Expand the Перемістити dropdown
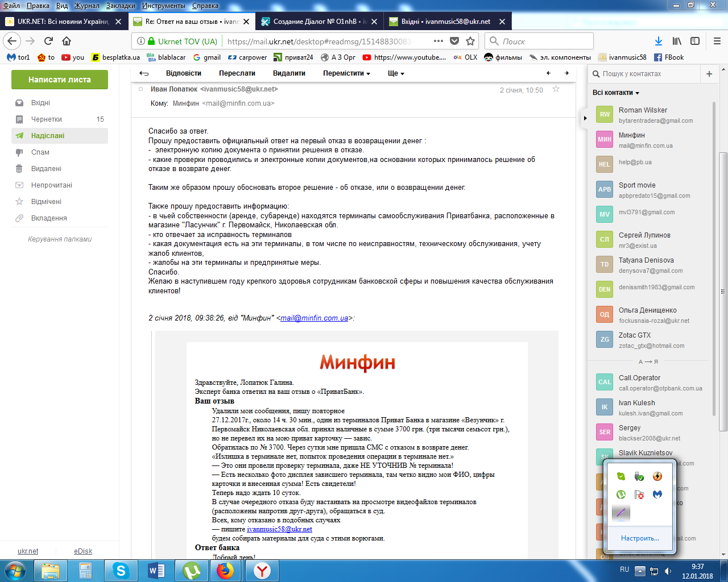 coord(346,73)
